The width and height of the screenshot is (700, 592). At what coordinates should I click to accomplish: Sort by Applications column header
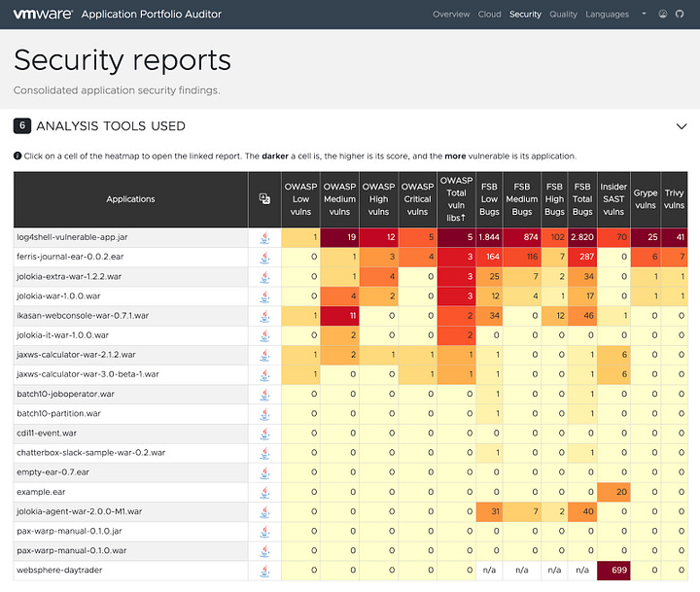(x=131, y=199)
